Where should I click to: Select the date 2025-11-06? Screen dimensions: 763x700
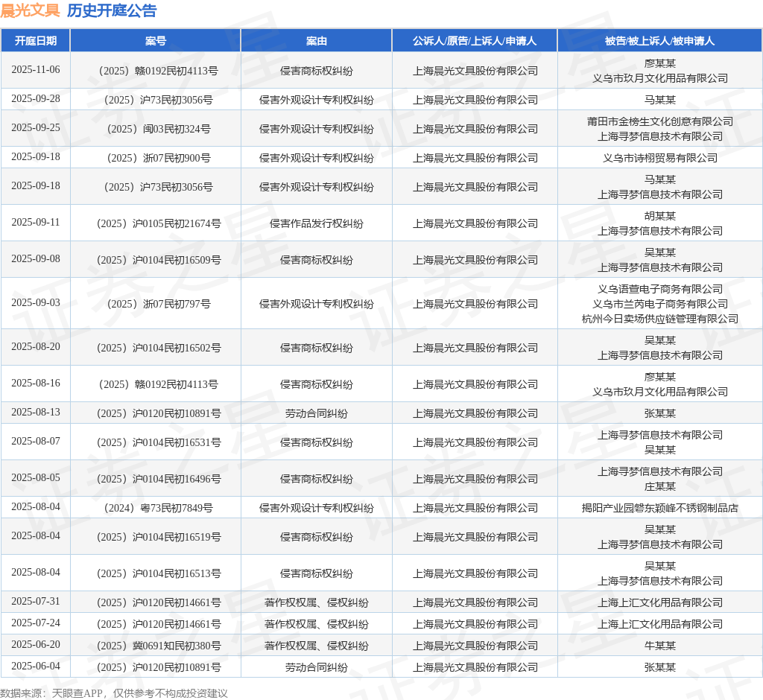36,69
